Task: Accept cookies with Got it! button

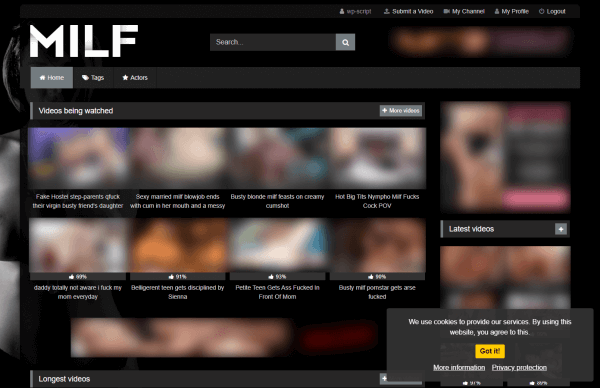Action: (490, 351)
